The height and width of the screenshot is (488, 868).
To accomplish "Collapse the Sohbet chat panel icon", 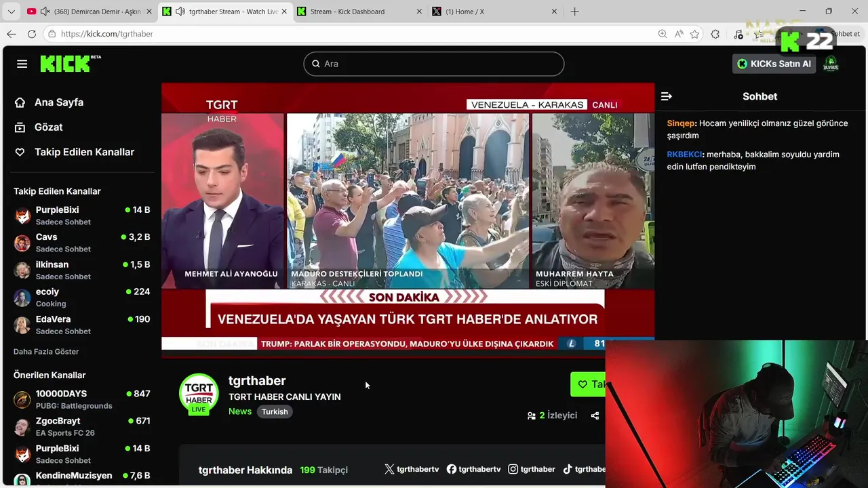I will tap(667, 96).
